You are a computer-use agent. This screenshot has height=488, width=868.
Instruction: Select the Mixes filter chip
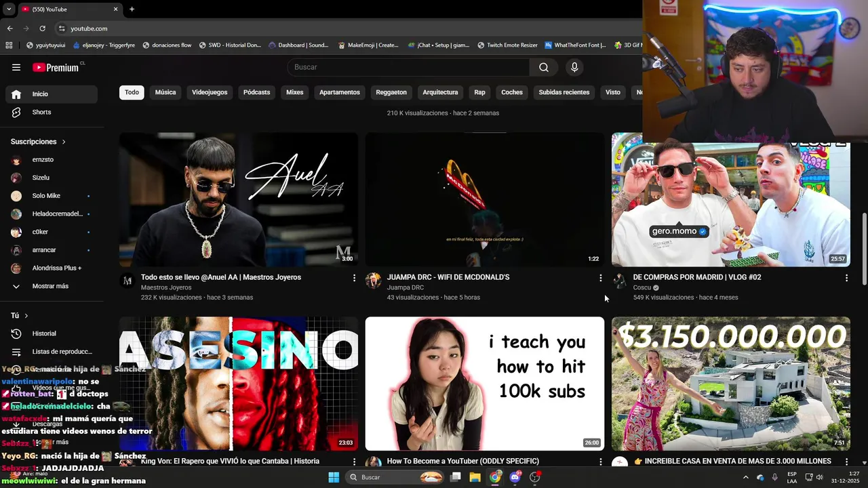pos(294,92)
